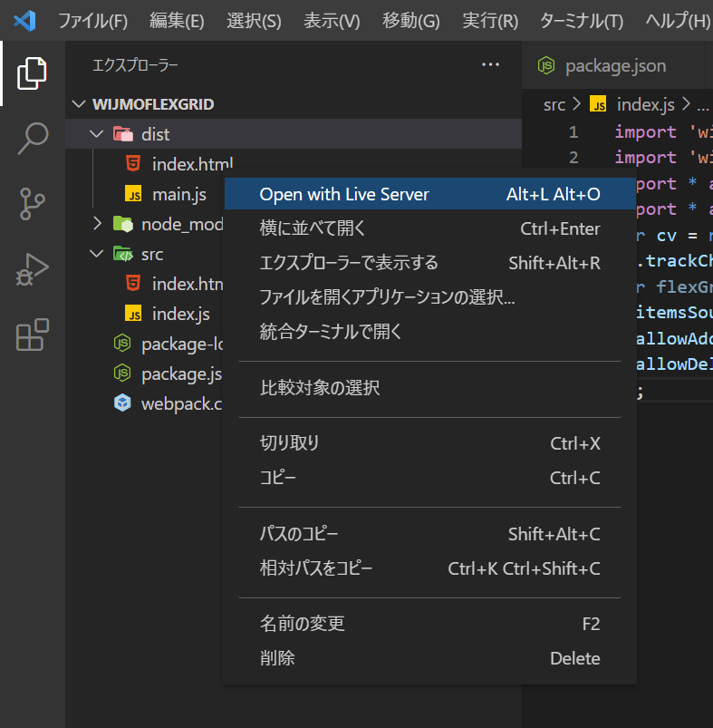Image resolution: width=713 pixels, height=728 pixels.
Task: Click the dist folder icon
Action: [123, 134]
